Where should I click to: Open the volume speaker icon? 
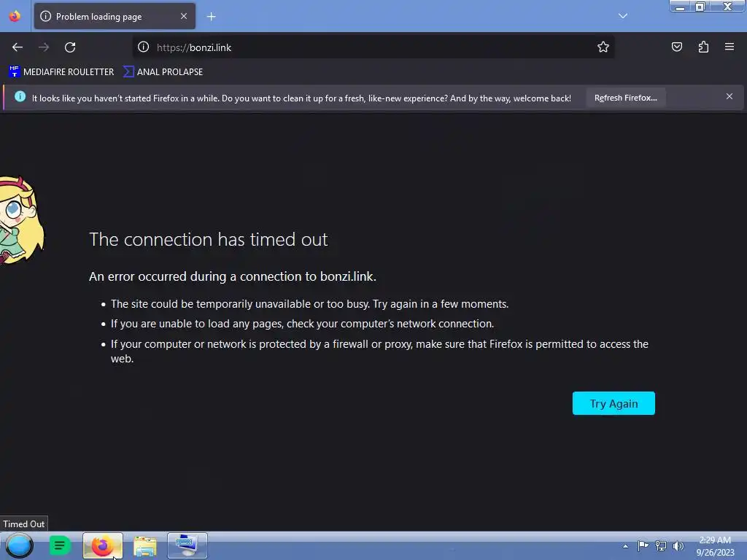click(678, 545)
